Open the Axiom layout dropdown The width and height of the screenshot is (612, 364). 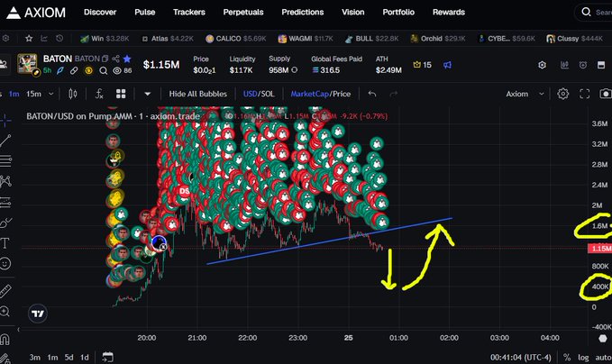click(525, 94)
